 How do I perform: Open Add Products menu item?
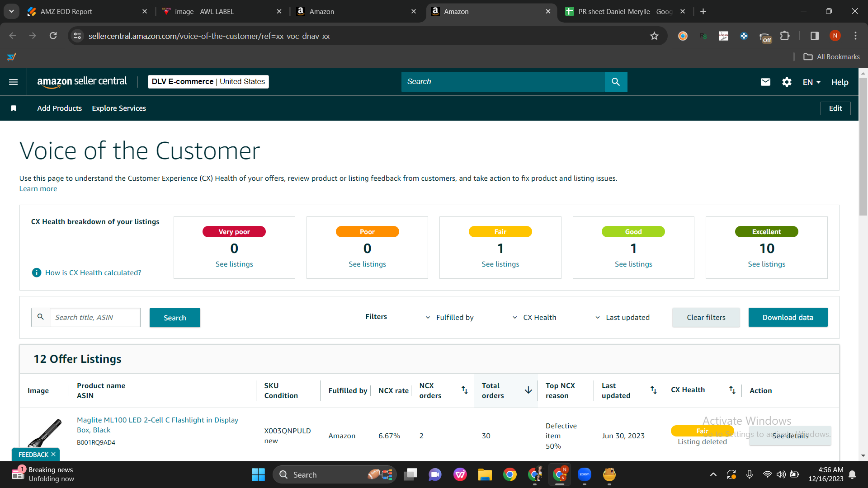tap(59, 108)
